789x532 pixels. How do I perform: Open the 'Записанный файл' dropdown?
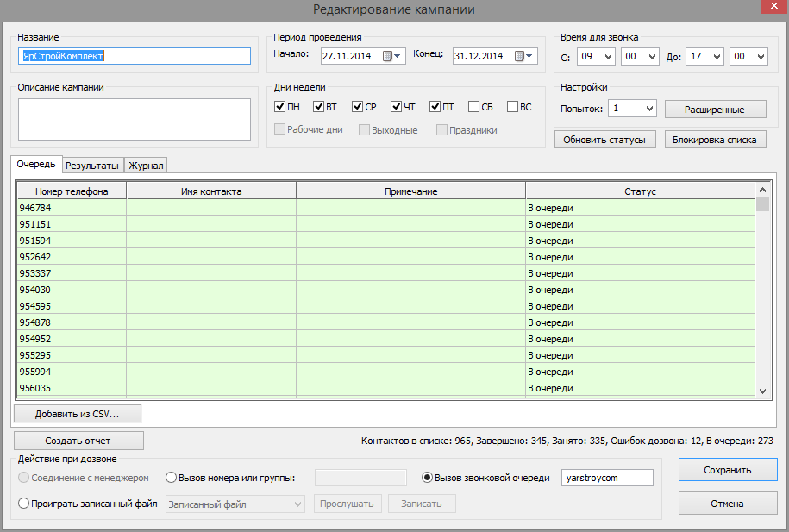pos(235,504)
